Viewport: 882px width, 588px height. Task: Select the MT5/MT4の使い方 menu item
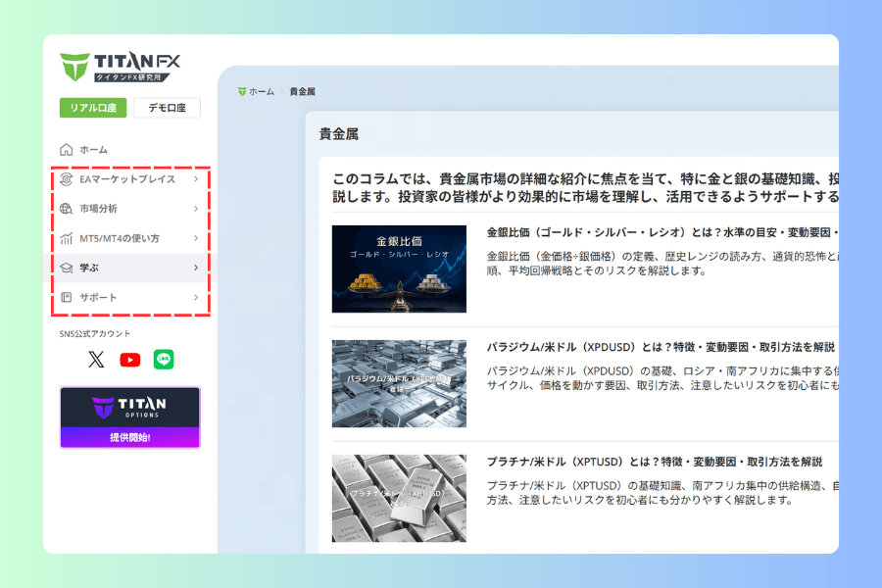130,238
